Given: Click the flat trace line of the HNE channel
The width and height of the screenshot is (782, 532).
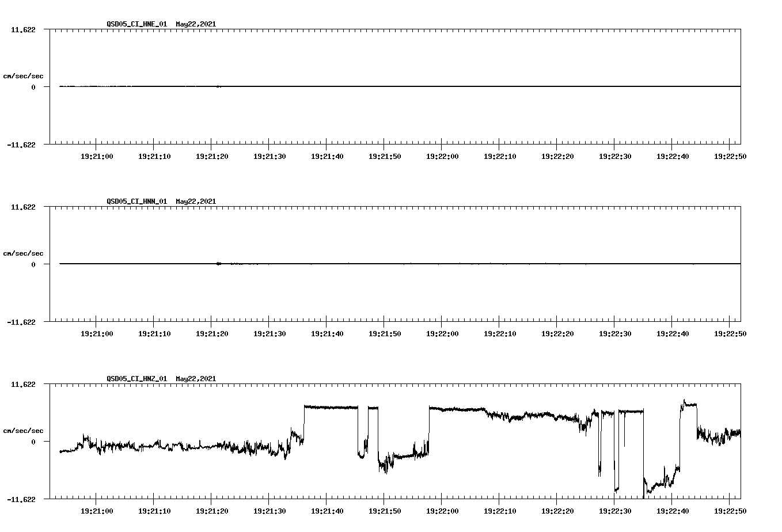Looking at the screenshot, I should click(403, 86).
